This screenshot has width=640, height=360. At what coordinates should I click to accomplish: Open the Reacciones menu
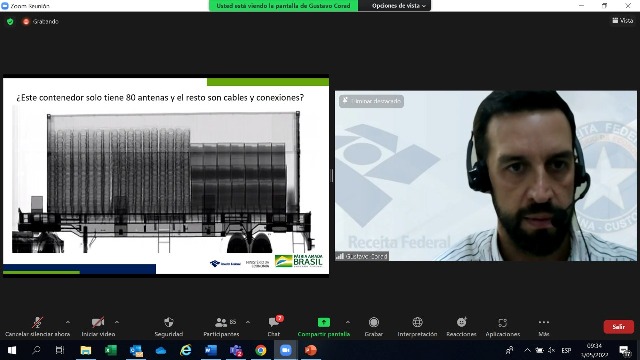click(461, 327)
